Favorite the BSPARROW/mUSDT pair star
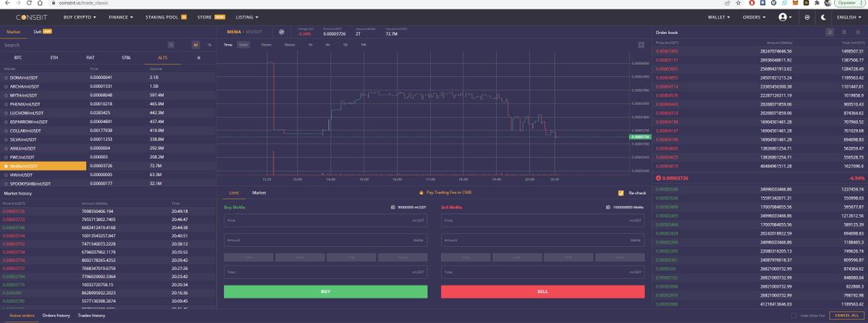 7,122
